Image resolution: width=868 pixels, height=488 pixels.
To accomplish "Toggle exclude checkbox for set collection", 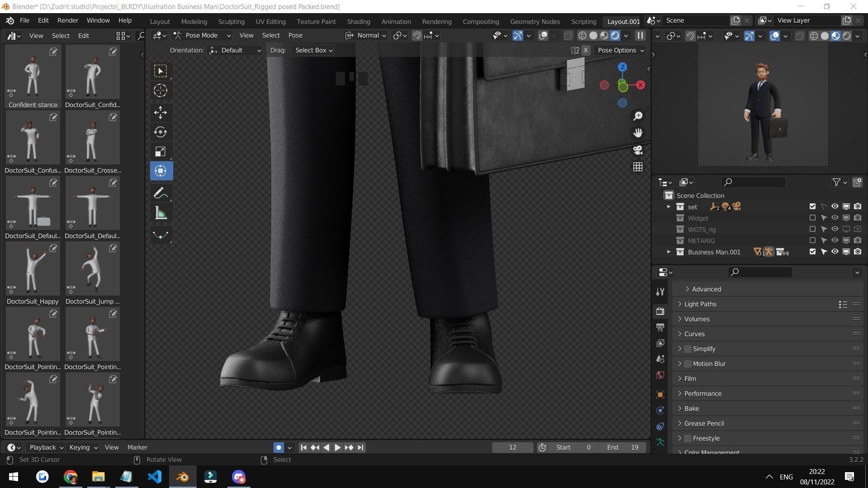I will point(812,206).
